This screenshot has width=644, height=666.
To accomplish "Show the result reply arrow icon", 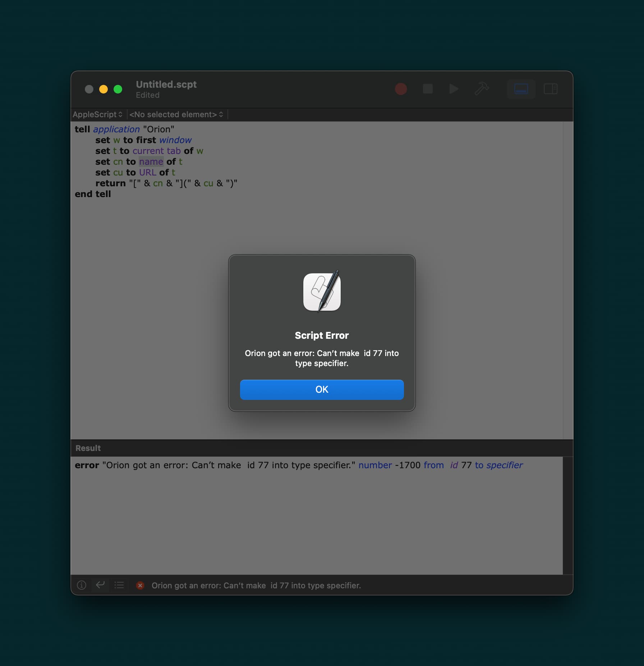I will 100,585.
